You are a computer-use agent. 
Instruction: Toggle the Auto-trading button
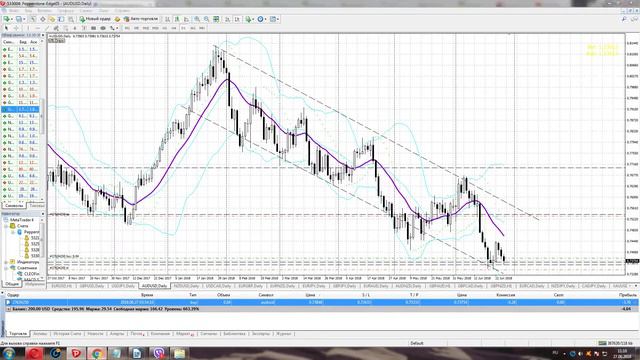pyautogui.click(x=141, y=19)
